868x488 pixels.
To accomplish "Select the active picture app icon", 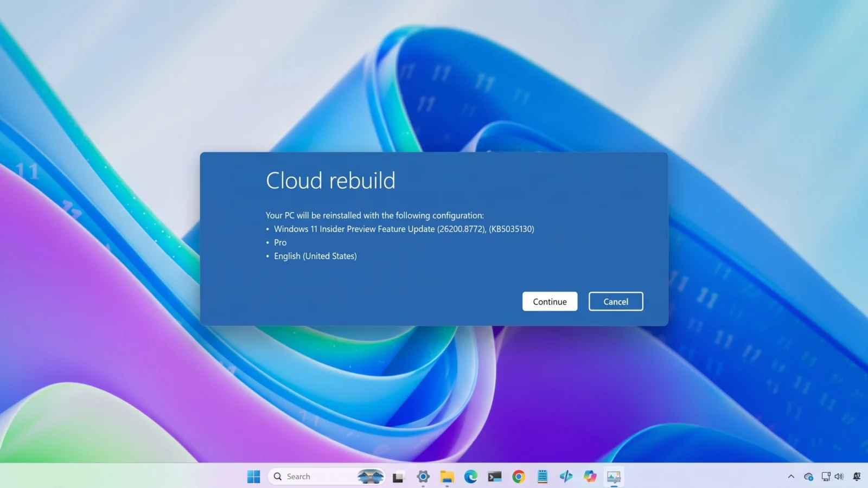I will pyautogui.click(x=614, y=477).
